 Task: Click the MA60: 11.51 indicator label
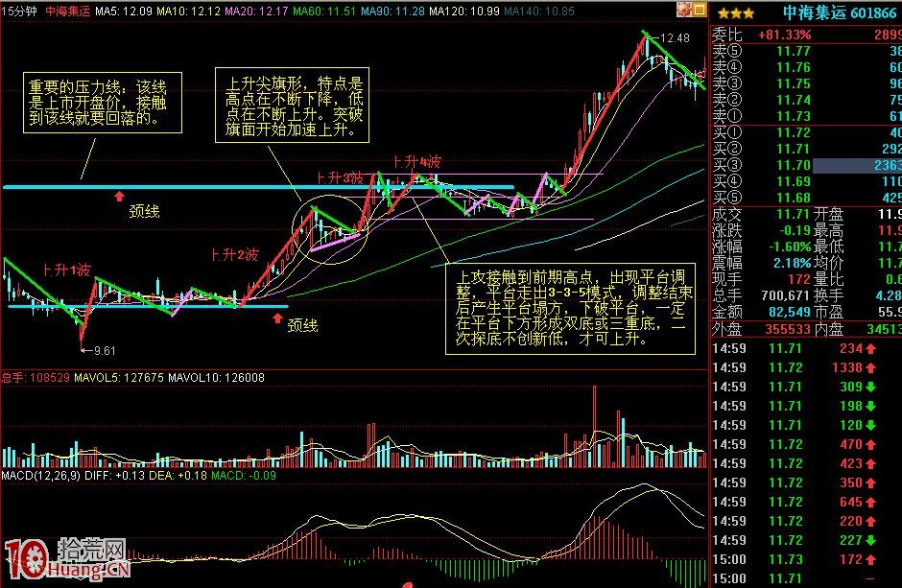(324, 11)
